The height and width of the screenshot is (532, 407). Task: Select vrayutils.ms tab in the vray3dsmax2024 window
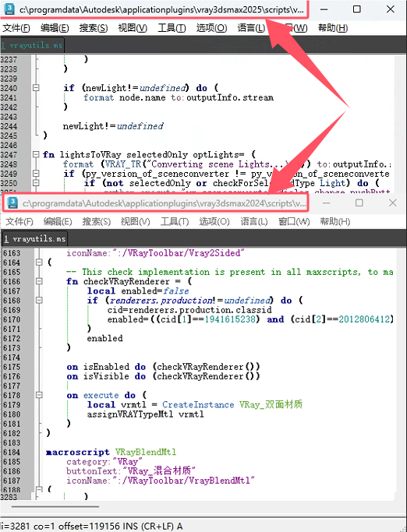[x=35, y=239]
